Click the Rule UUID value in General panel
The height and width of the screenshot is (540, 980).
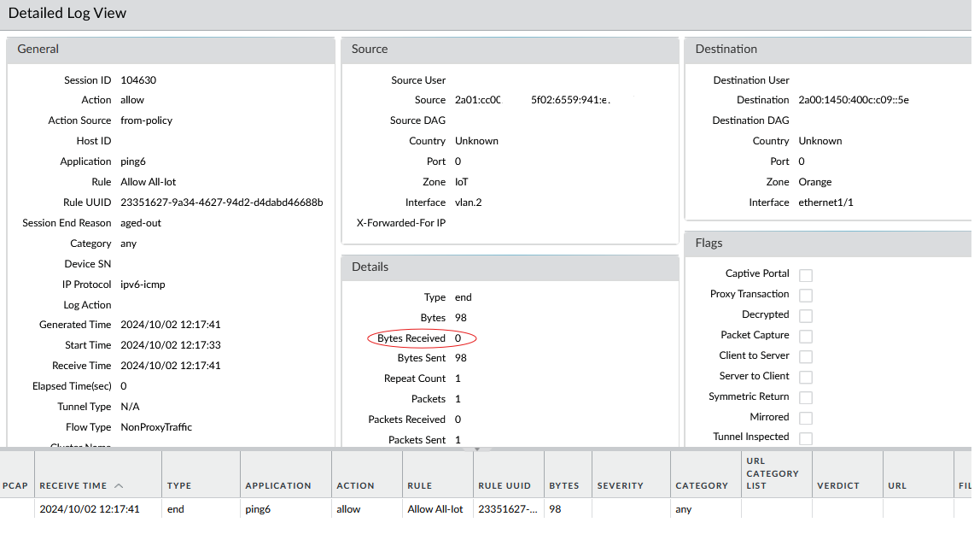(221, 202)
